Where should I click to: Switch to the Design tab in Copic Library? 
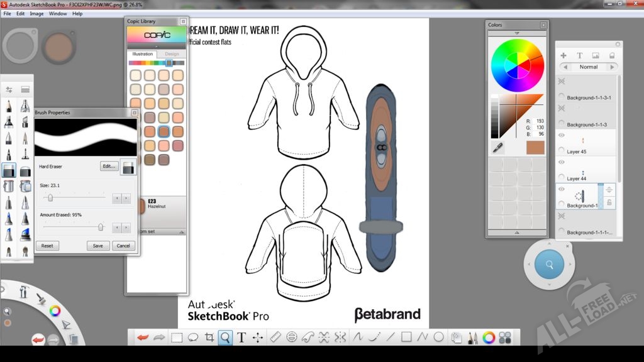(172, 54)
